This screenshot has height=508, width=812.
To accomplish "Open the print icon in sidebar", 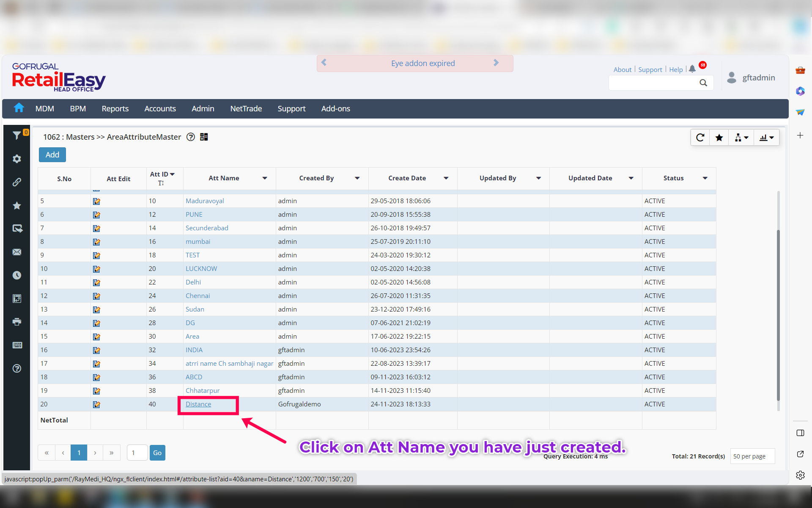I will click(17, 322).
